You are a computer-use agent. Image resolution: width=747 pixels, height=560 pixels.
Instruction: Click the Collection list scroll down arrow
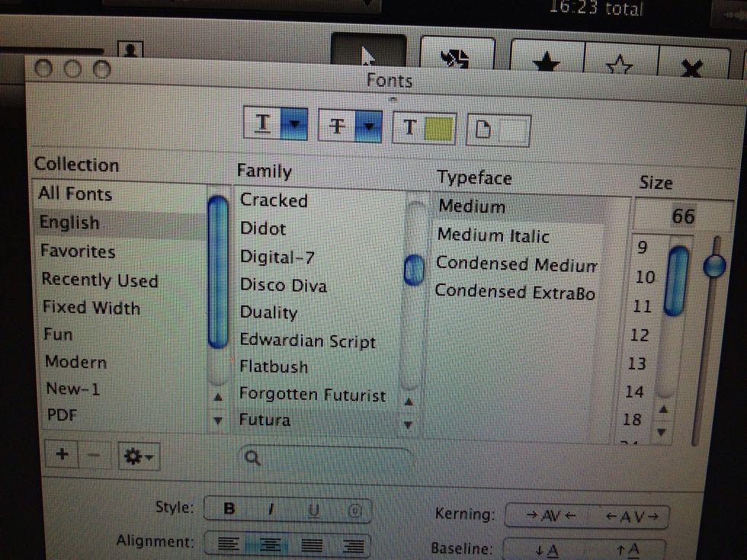[x=218, y=421]
